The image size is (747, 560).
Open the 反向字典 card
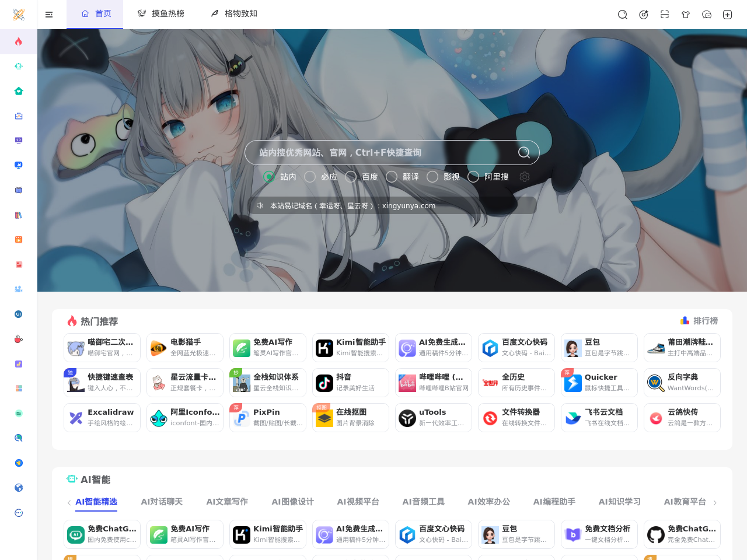point(682,383)
